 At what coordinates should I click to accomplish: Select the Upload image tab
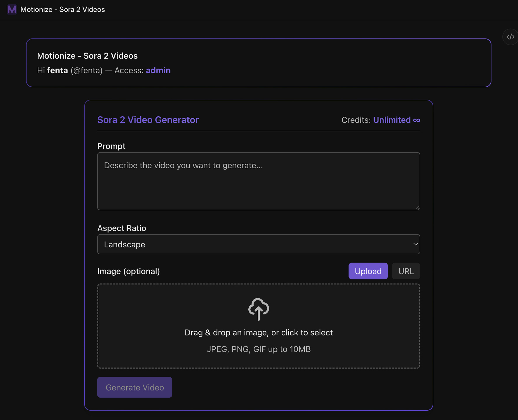tap(368, 271)
